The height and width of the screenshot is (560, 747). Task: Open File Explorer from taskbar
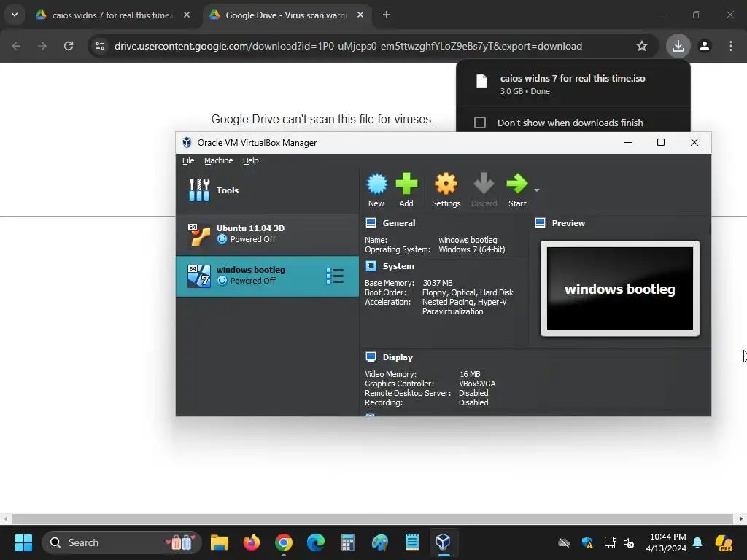coord(220,542)
